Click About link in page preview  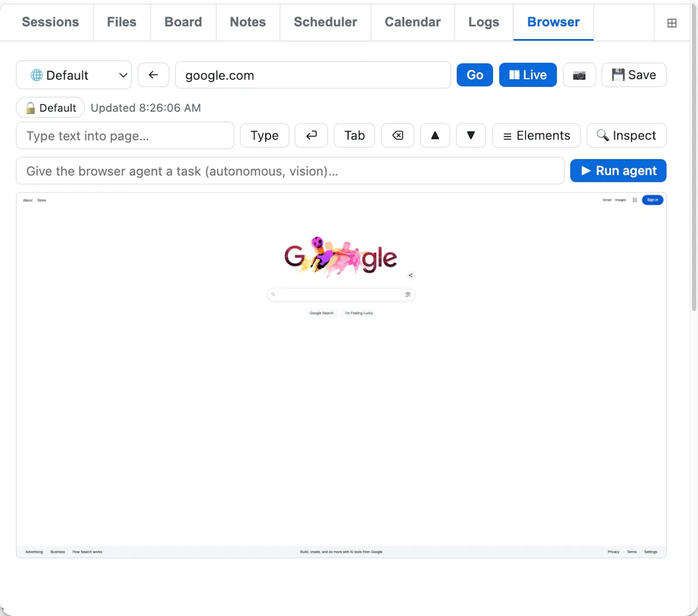(x=27, y=201)
